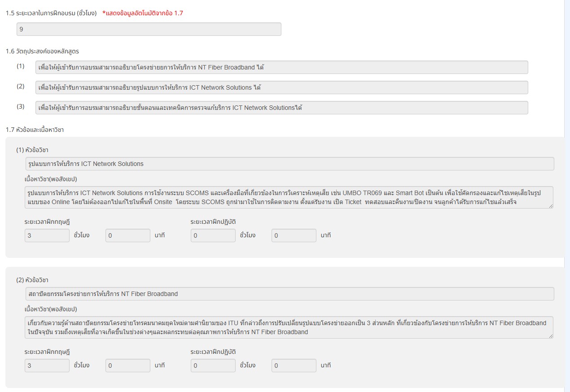Click topic (1) practice hours field
Image resolution: width=570 pixels, height=392 pixels.
(x=213, y=235)
